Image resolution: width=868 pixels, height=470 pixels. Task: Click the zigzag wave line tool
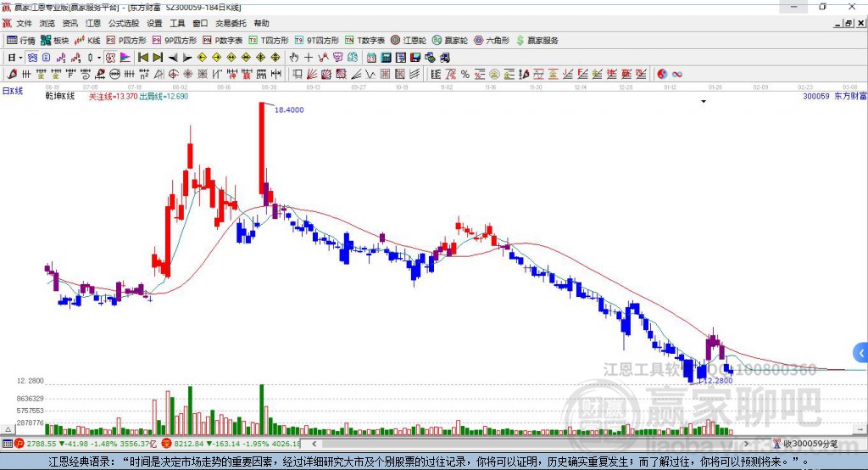point(371,75)
